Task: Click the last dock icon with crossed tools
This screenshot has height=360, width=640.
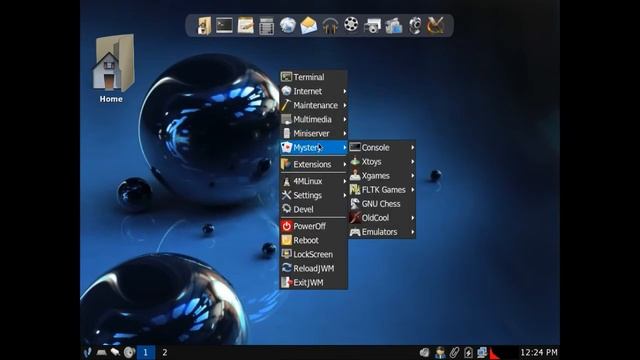Action: (x=436, y=25)
